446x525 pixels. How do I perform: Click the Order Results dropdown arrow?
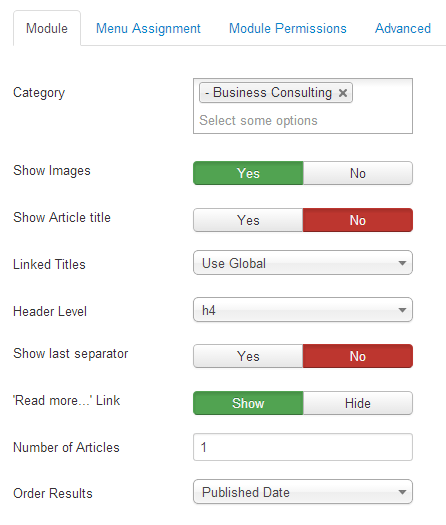tap(402, 492)
